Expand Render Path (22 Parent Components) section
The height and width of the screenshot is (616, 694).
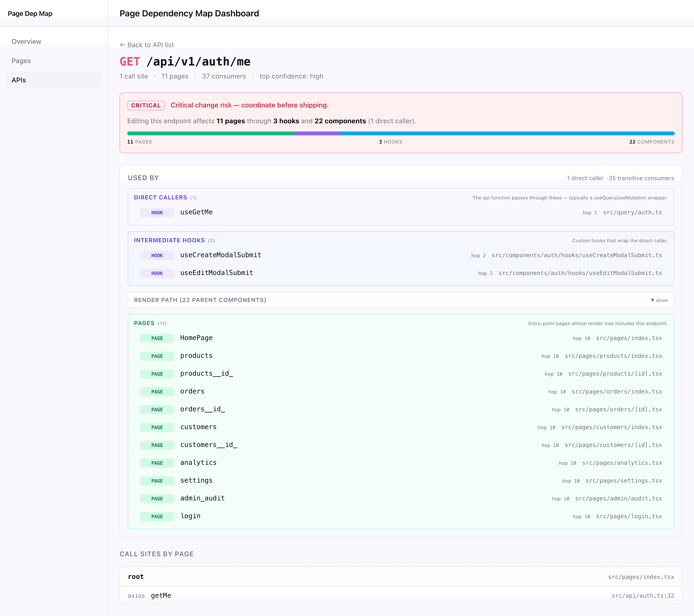pos(401,300)
